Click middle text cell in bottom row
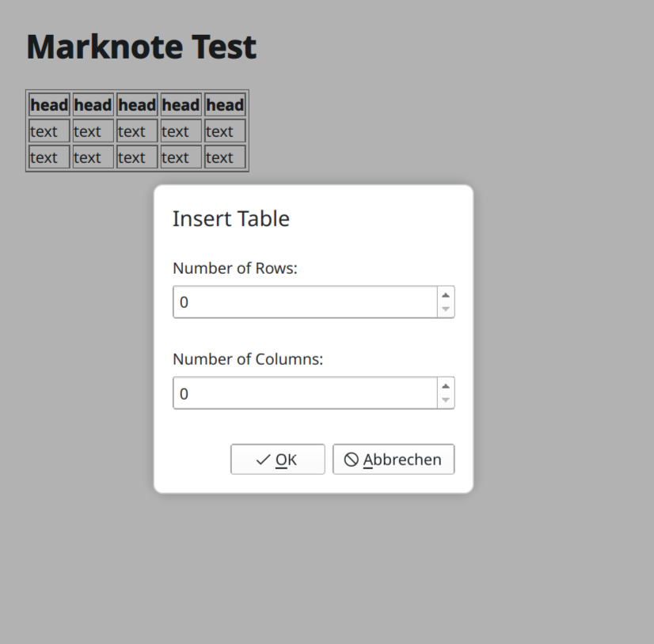The image size is (654, 644). [137, 157]
